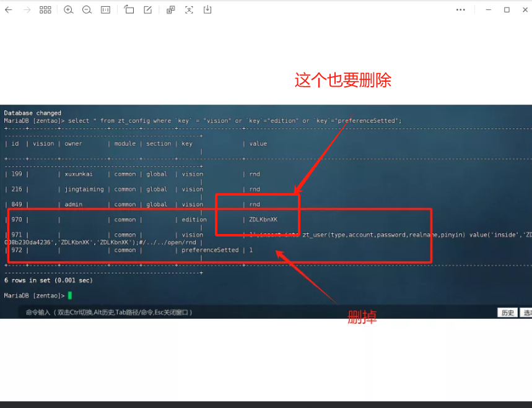Zoom in on the image

pos(69,10)
